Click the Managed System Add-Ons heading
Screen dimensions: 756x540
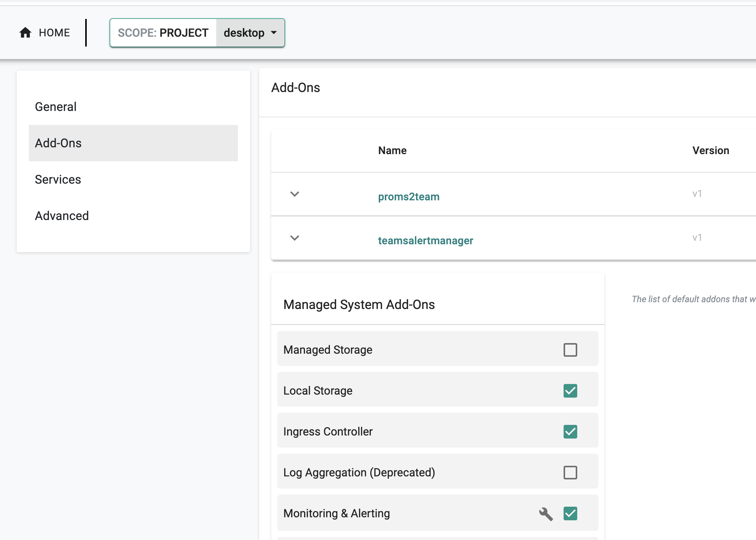[x=359, y=304]
